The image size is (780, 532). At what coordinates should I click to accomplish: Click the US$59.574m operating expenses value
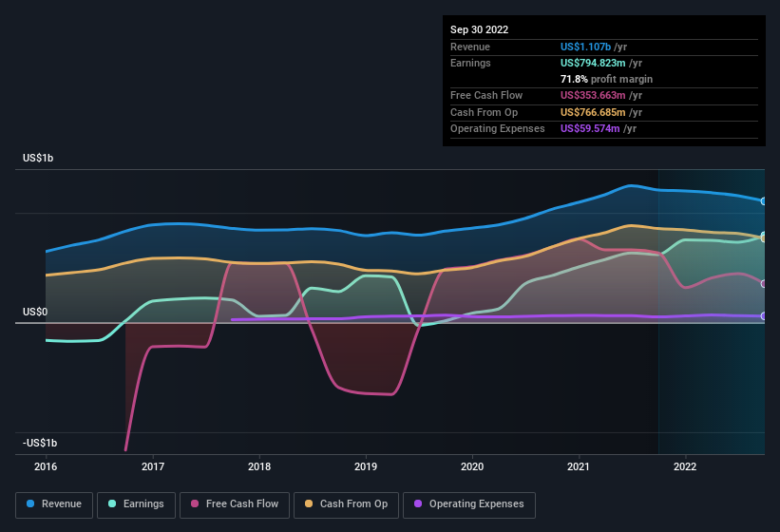click(x=590, y=129)
